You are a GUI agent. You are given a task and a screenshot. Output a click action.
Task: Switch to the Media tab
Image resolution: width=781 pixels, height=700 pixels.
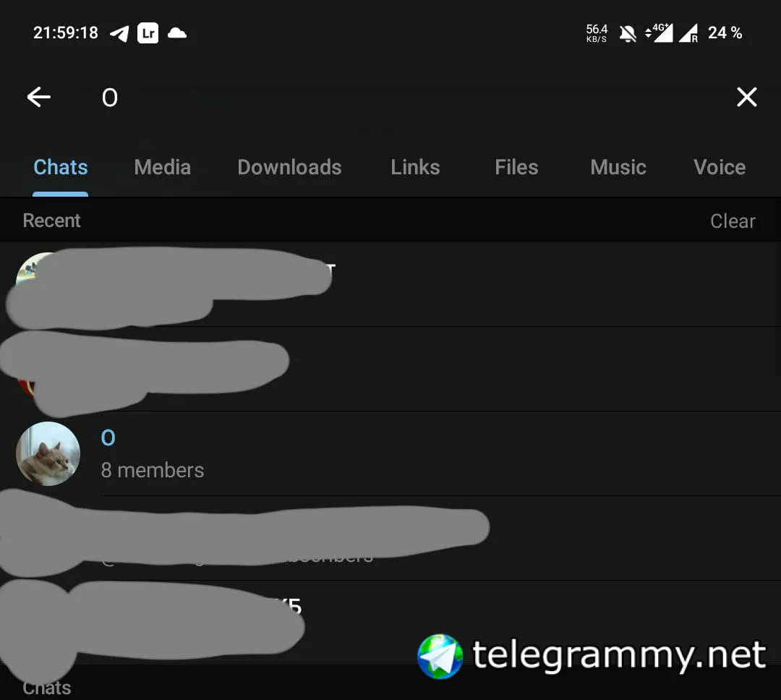(163, 167)
